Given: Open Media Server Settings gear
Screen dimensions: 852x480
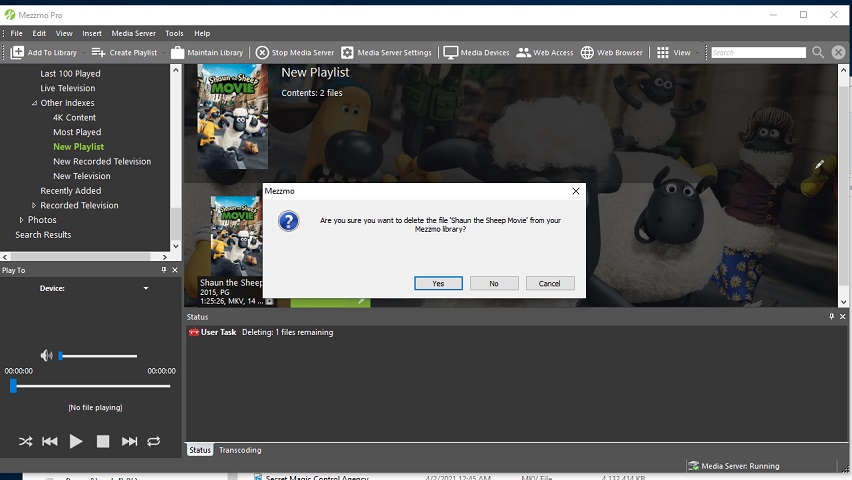Looking at the screenshot, I should (347, 52).
